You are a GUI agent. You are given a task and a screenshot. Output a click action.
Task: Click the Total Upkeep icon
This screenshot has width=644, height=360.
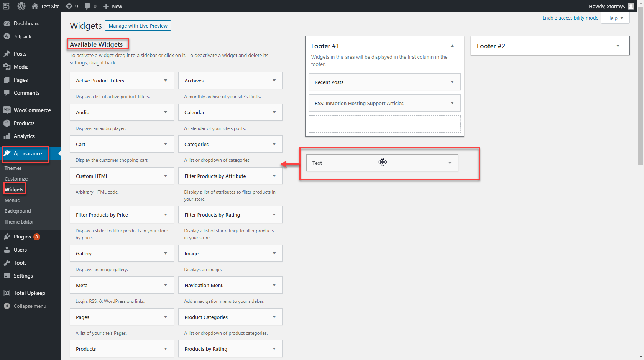click(x=7, y=293)
